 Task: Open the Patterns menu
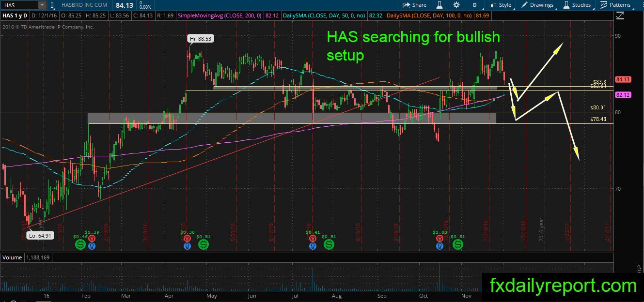coord(615,5)
